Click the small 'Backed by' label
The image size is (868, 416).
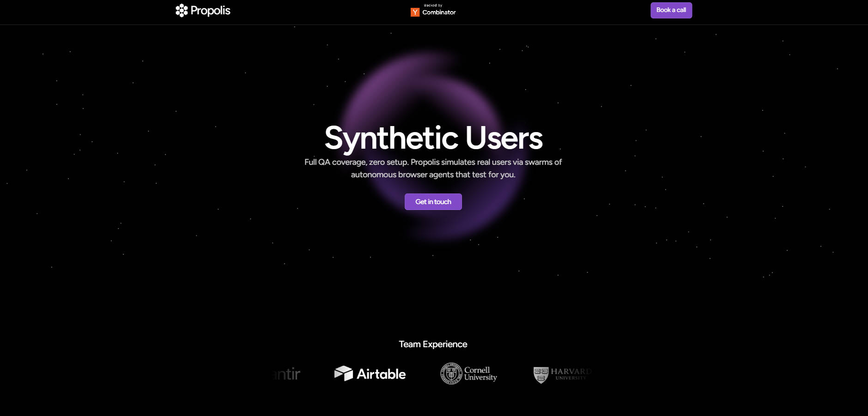point(433,6)
